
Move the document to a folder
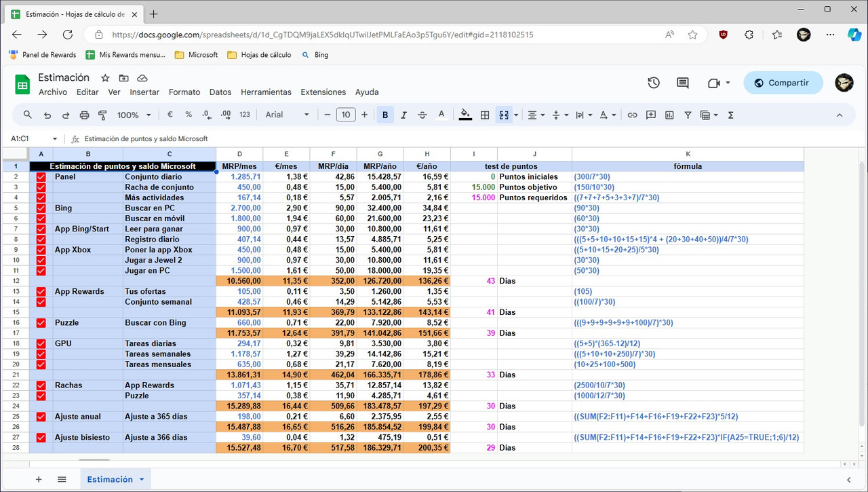[x=123, y=78]
